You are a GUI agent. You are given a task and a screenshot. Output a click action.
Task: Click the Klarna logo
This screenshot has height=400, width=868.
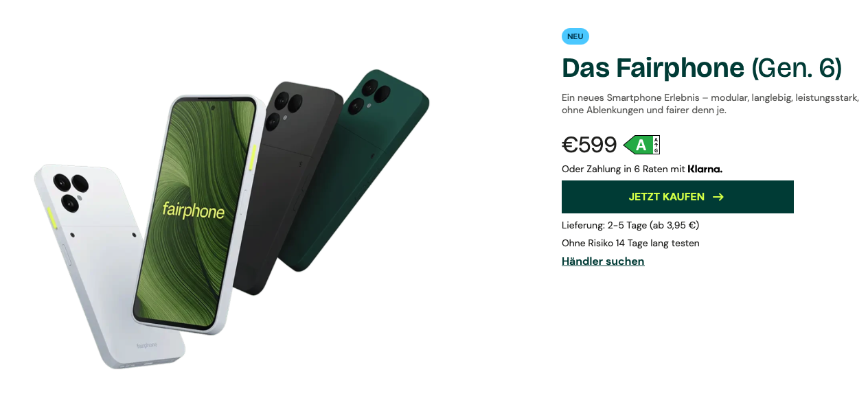tap(705, 169)
